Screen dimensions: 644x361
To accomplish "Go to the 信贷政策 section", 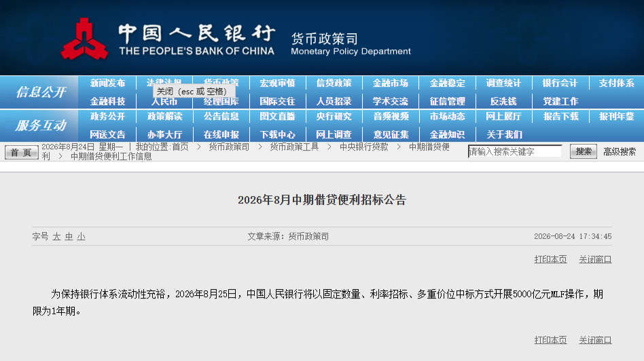I will 334,83.
